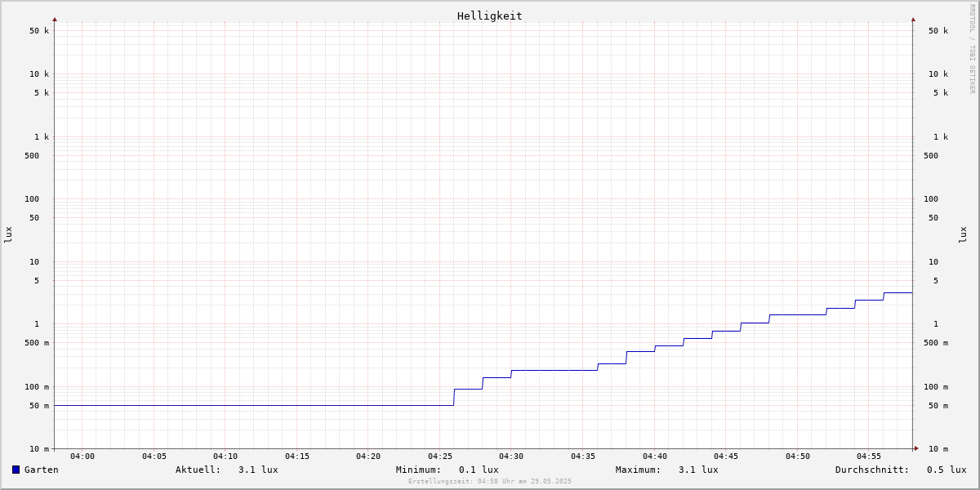
Task: Click the 04:05 time axis label
Action: pyautogui.click(x=154, y=457)
